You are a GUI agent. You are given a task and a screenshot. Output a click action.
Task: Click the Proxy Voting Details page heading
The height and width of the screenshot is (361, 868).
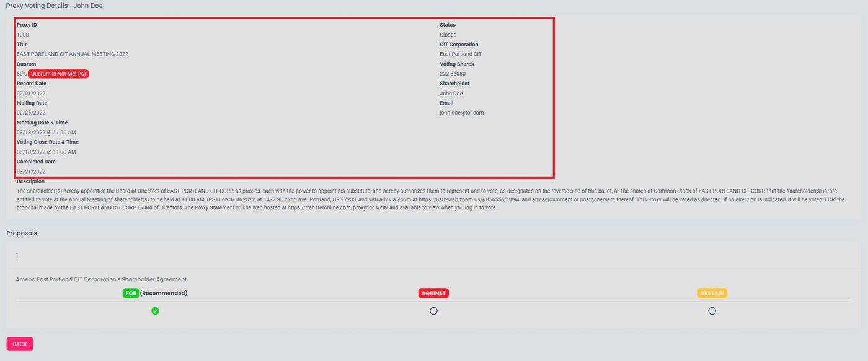pyautogui.click(x=55, y=6)
